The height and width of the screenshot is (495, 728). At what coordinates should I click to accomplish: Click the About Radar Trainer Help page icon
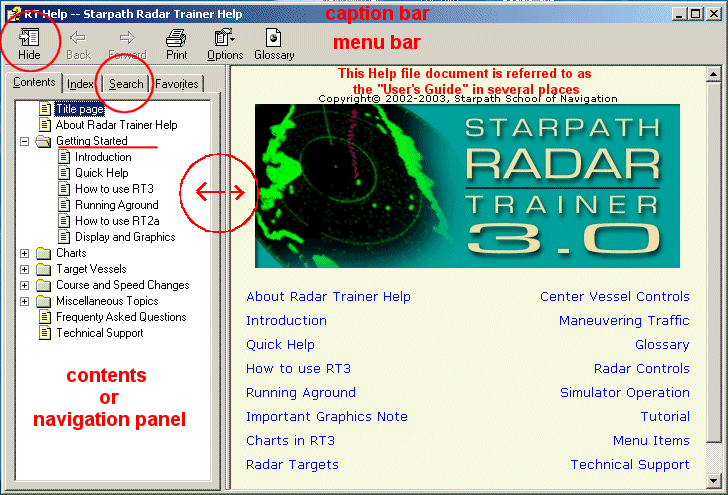coord(45,125)
